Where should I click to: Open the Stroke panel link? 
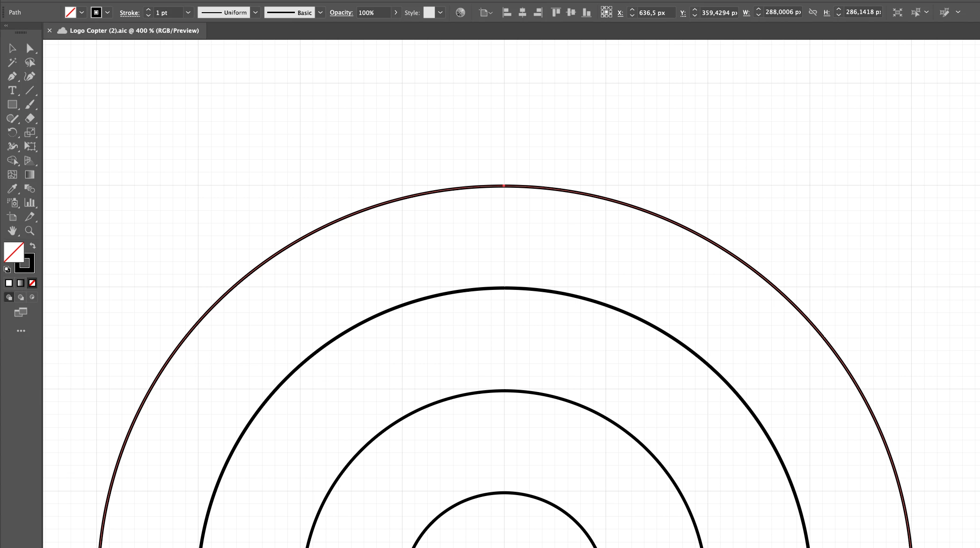tap(130, 13)
